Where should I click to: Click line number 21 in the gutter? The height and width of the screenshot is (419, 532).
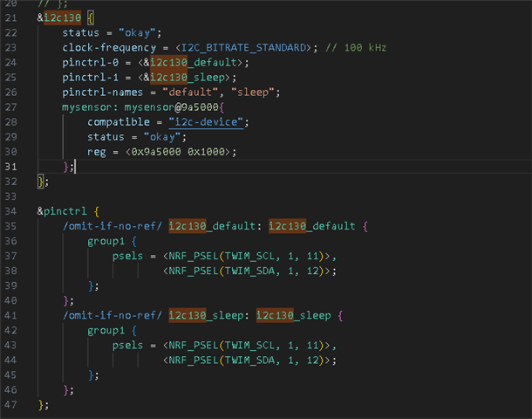(10, 17)
